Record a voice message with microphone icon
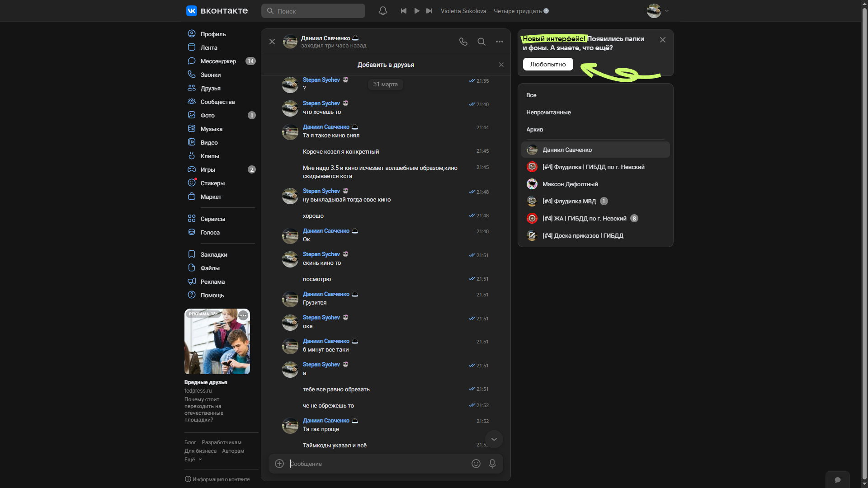 click(492, 464)
